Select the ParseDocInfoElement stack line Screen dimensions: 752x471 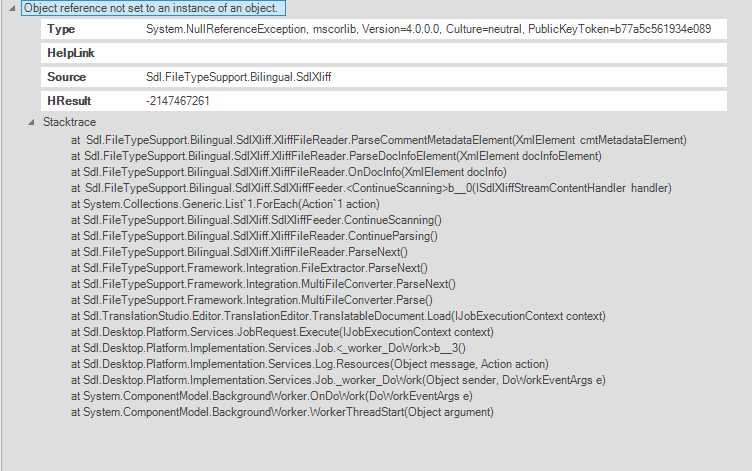[336, 156]
